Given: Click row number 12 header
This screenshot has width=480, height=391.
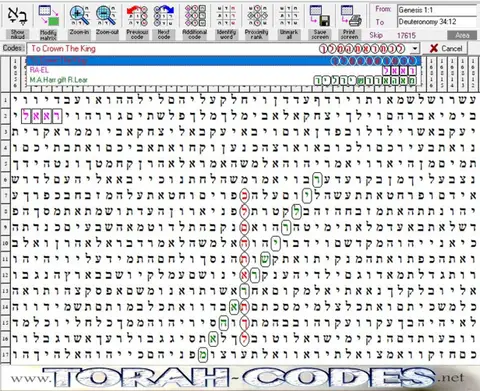Looking at the screenshot, I should (5, 275).
